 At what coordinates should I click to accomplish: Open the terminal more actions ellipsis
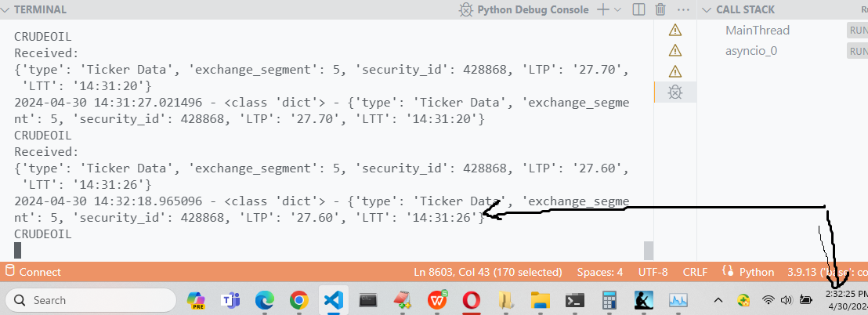[683, 9]
